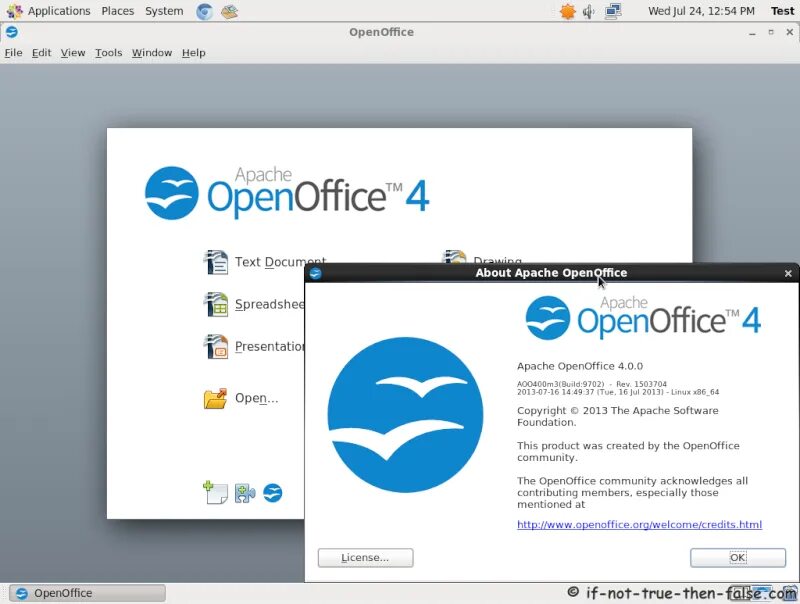Click the Test user name in panel
Screen dimensions: 800x604
pyautogui.click(x=782, y=11)
